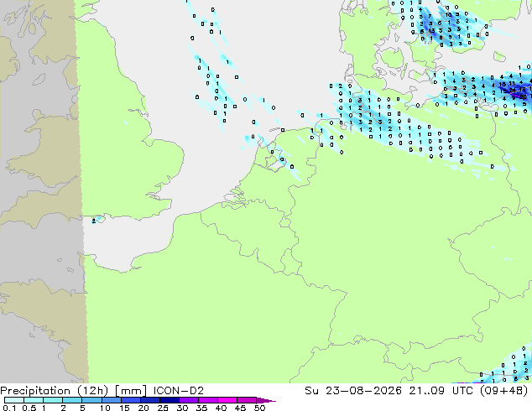The width and height of the screenshot is (532, 411).
Task: Click the 20–25 mm legend color swatch
Action: (x=149, y=400)
